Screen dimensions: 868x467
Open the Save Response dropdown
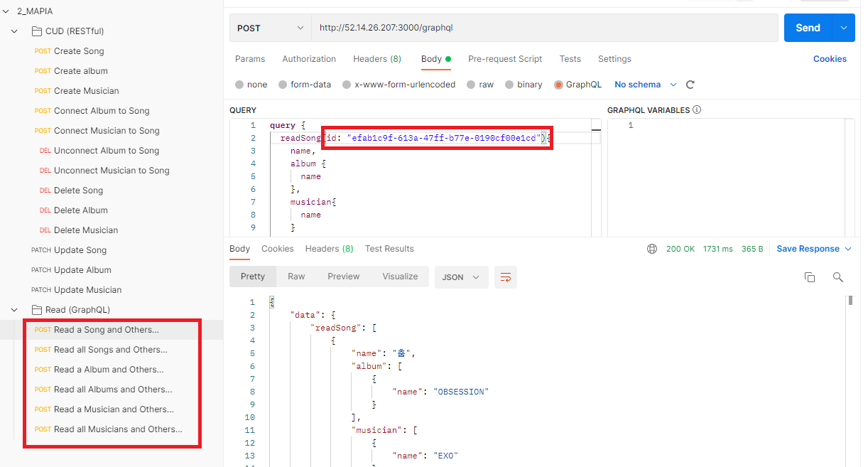(813, 249)
